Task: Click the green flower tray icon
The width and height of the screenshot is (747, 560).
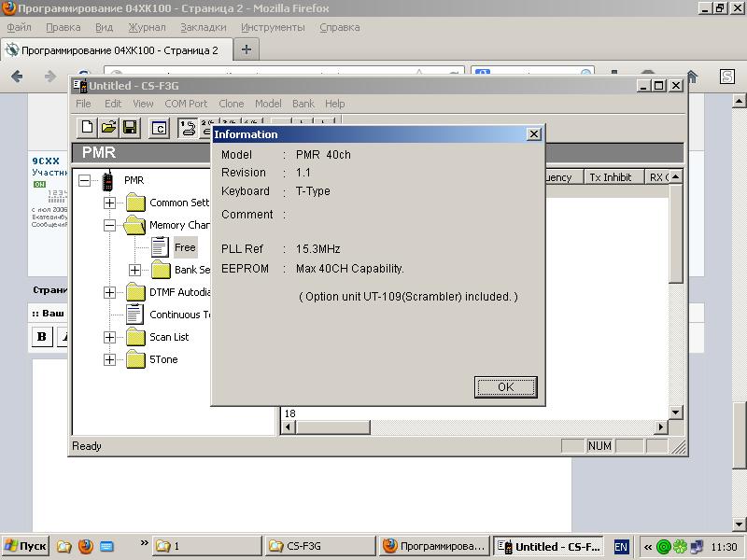Action: [681, 547]
